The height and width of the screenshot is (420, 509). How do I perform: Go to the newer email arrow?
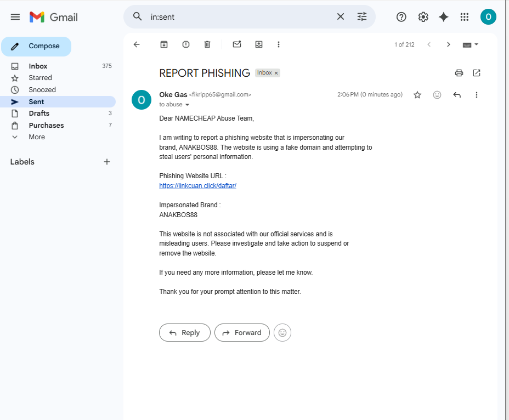(429, 44)
